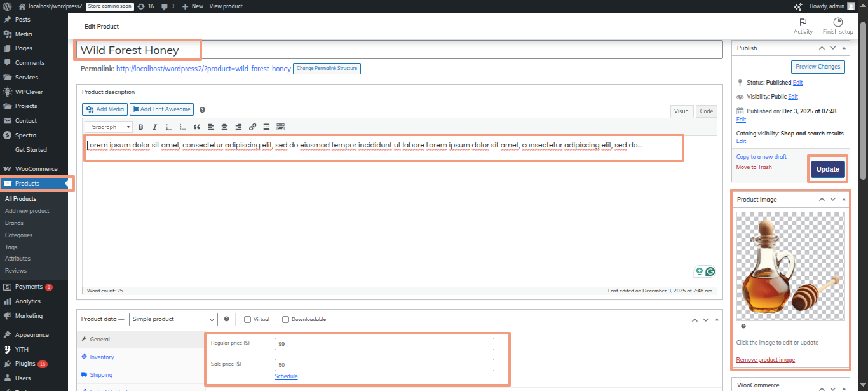Toggle bold formatting in the editor toolbar
The height and width of the screenshot is (391, 868).
tap(141, 127)
